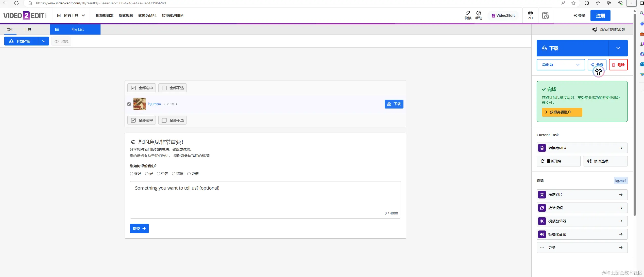Click the feedback comment text field
This screenshot has height=277, width=644.
click(x=265, y=199)
